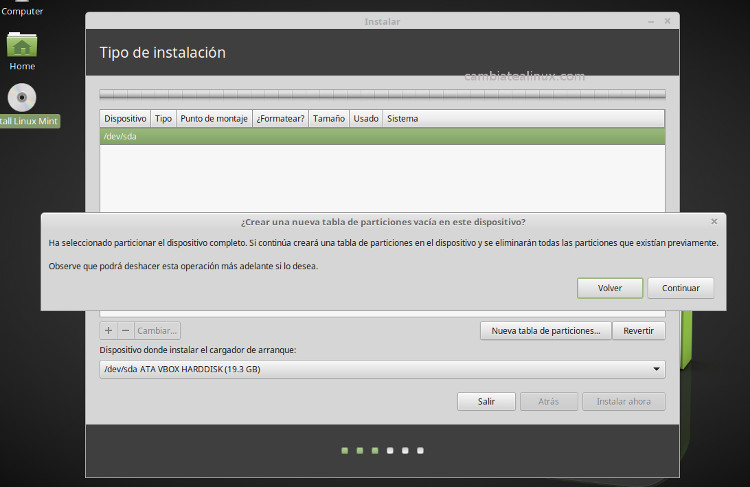750x487 pixels.
Task: Launch Install Linux Mint disc icon
Action: (22, 98)
